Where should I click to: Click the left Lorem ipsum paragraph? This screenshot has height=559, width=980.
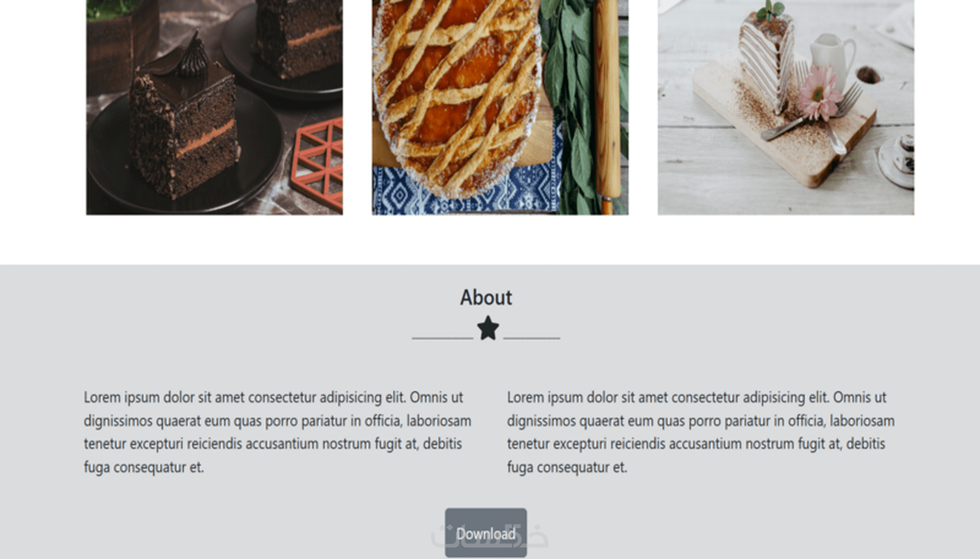click(x=277, y=432)
